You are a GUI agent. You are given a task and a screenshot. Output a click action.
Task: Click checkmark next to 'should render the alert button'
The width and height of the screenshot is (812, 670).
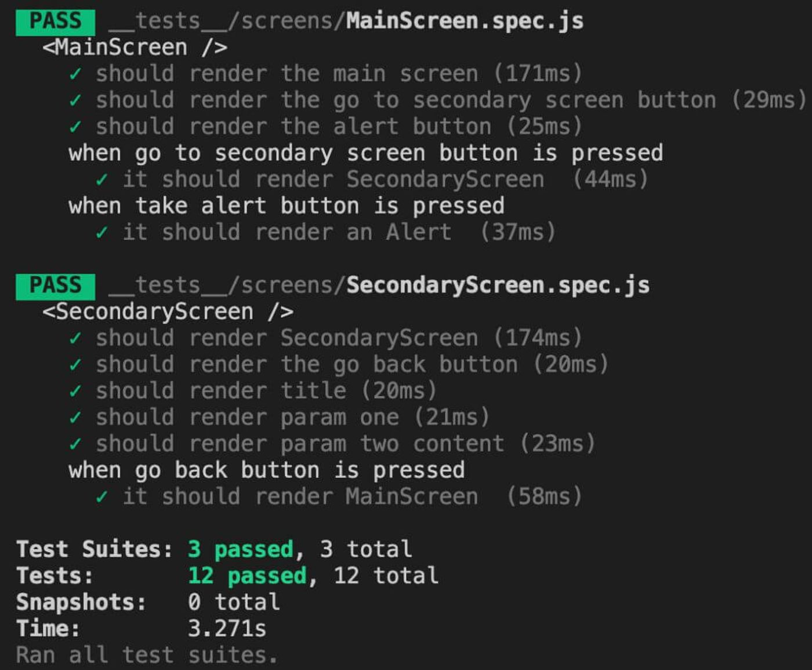click(x=75, y=127)
